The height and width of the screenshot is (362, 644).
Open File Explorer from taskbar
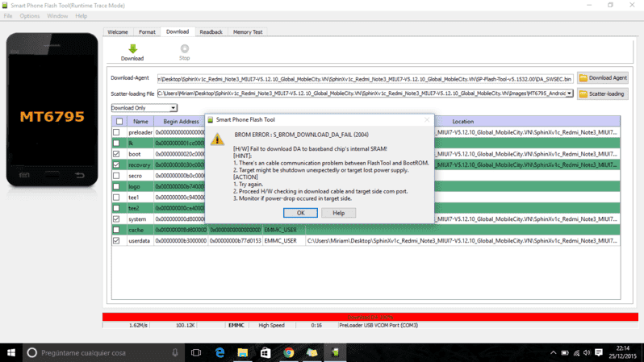pos(243,352)
